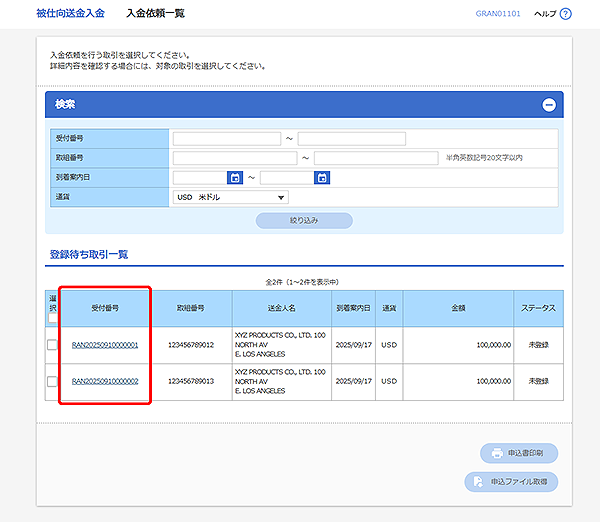This screenshot has height=522, width=600.
Task: Click the 被仕向送金入金 heading
Action: pyautogui.click(x=70, y=13)
